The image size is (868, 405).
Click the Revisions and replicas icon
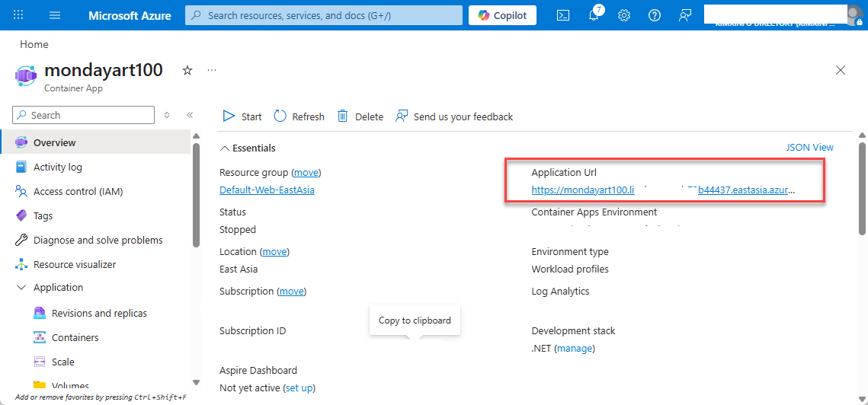(40, 313)
